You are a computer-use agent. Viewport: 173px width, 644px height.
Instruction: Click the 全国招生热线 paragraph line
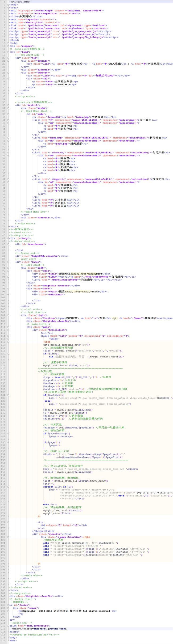55,82
